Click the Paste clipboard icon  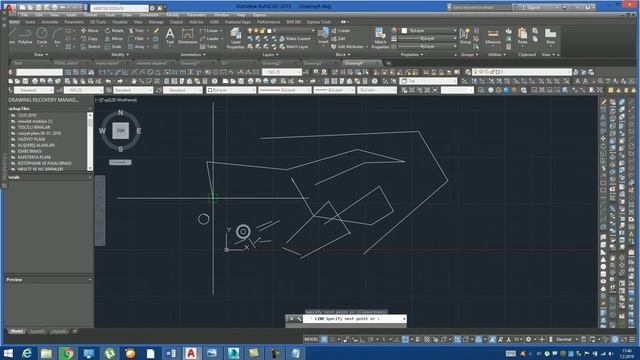(x=522, y=36)
